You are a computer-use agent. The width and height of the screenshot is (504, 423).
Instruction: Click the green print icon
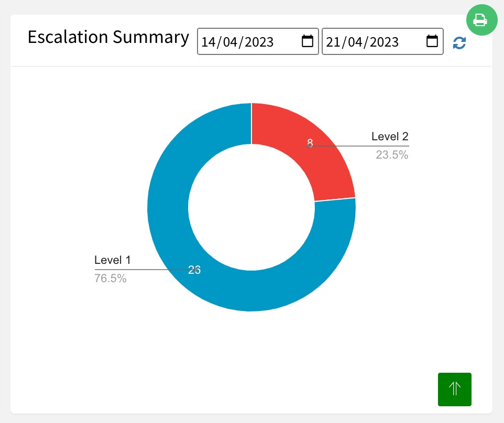[x=480, y=21]
